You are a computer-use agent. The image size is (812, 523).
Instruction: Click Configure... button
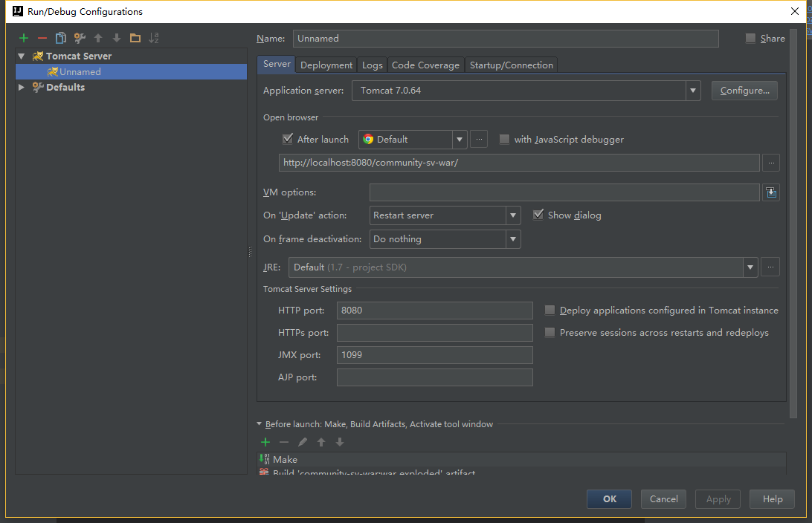point(744,91)
